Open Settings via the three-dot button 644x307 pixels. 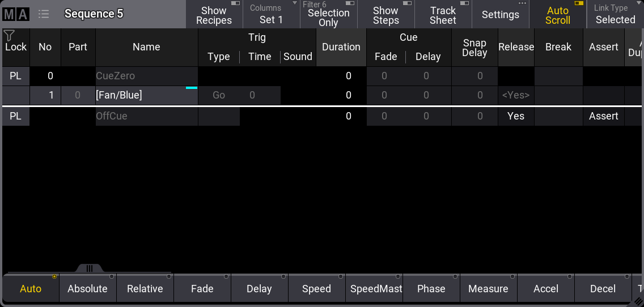click(x=500, y=15)
